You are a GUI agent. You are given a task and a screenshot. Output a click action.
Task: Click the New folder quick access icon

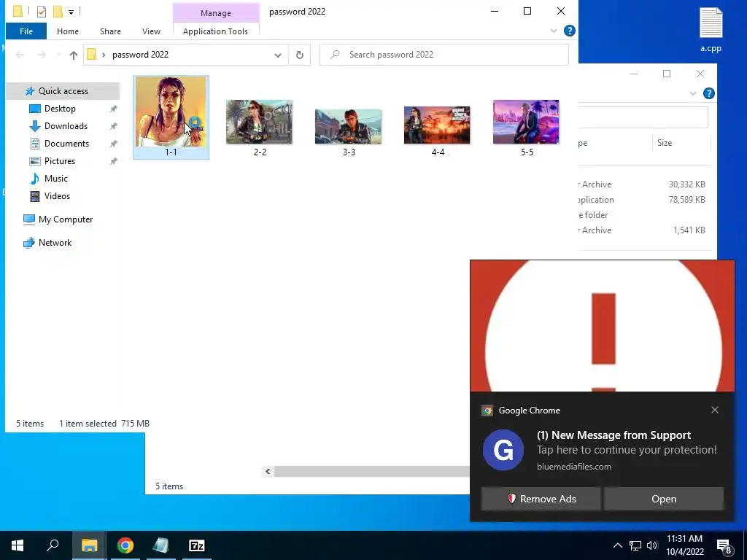click(x=58, y=12)
